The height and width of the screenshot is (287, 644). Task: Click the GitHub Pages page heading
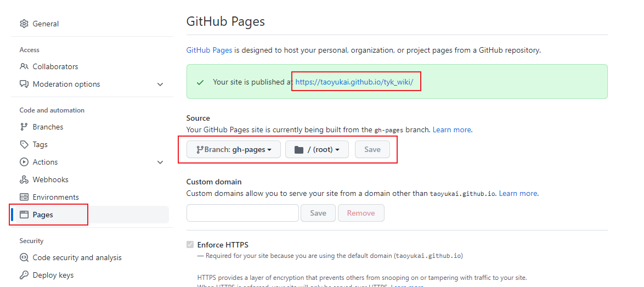click(225, 21)
